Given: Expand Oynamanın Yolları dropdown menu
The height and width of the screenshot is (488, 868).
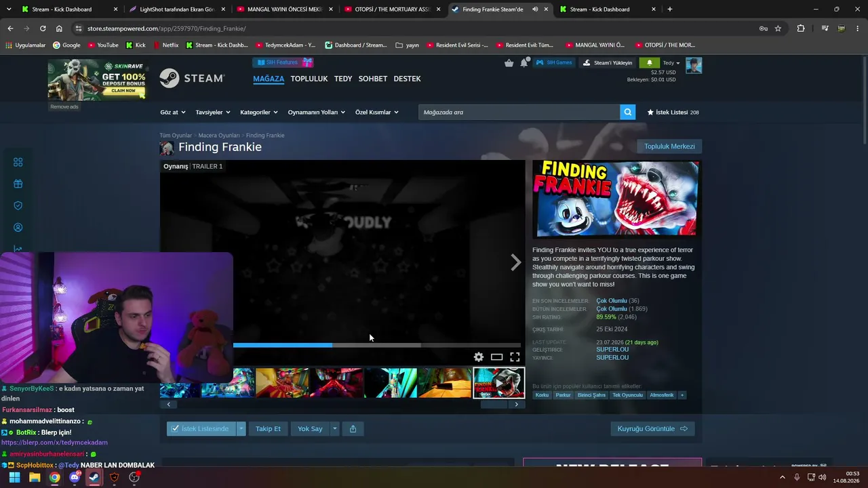Looking at the screenshot, I should (x=317, y=113).
